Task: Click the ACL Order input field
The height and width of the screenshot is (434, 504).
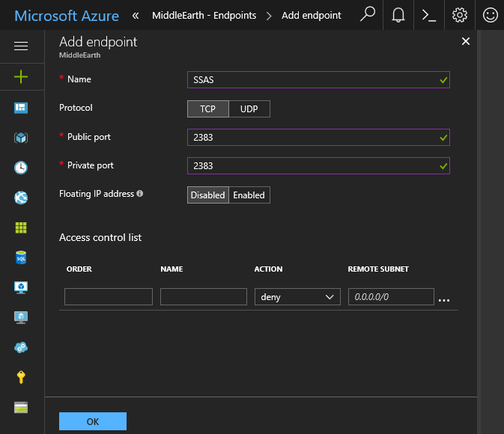Action: tap(109, 296)
